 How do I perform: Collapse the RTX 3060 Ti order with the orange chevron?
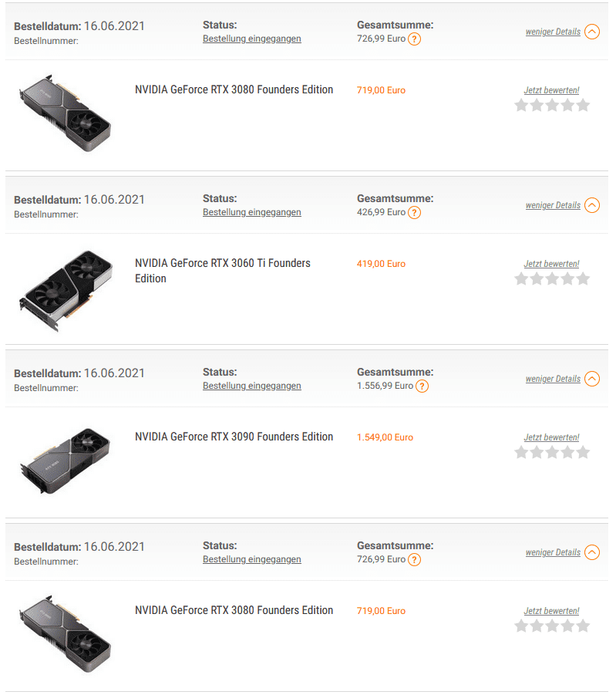point(592,205)
